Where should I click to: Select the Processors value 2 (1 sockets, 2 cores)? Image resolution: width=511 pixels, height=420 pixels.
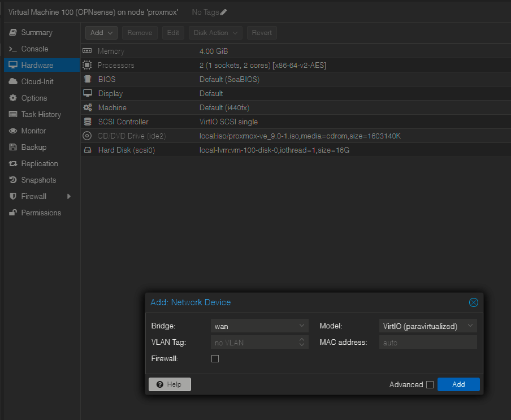tap(263, 65)
